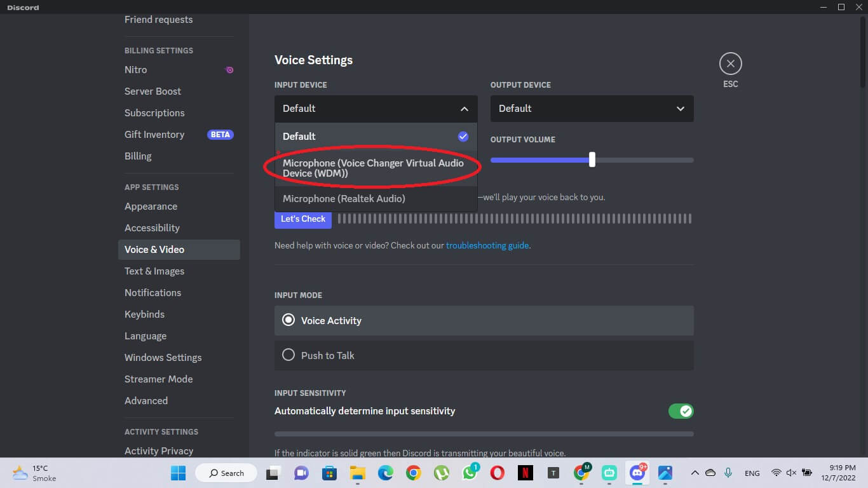The width and height of the screenshot is (868, 488).
Task: Select the Push to Talk input mode
Action: [x=484, y=355]
